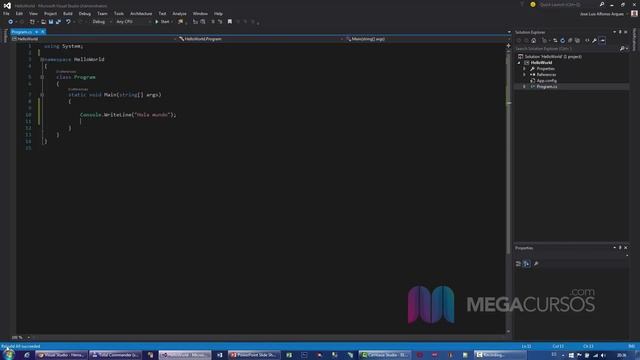Click the Save All toolbar icon

click(x=58, y=22)
